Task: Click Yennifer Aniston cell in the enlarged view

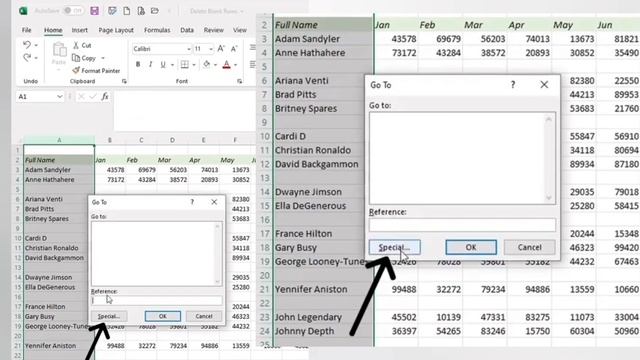Action: (323, 289)
